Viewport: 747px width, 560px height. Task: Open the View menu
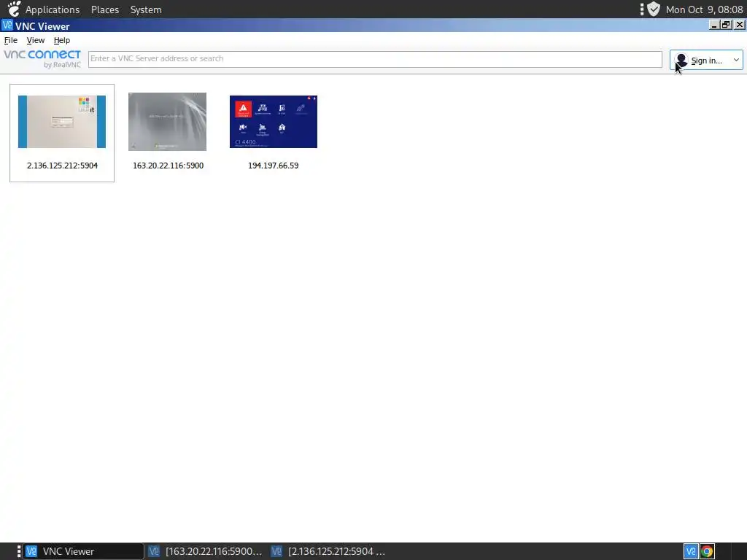tap(36, 41)
